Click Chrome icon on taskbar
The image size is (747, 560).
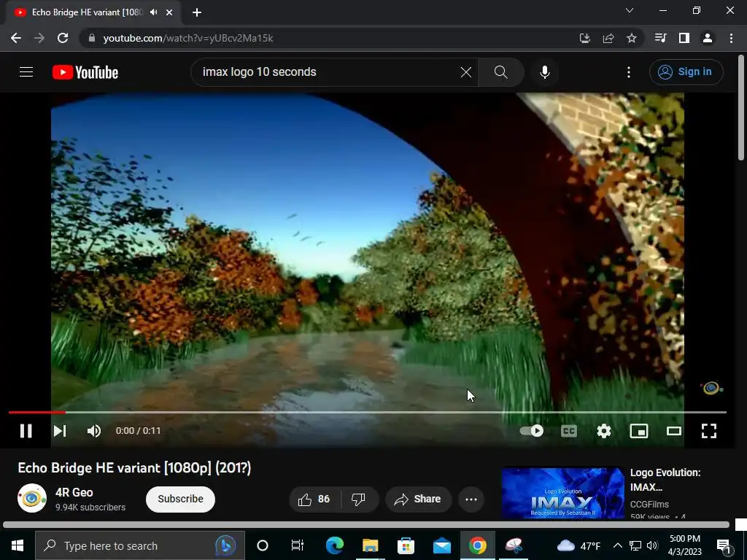(477, 545)
